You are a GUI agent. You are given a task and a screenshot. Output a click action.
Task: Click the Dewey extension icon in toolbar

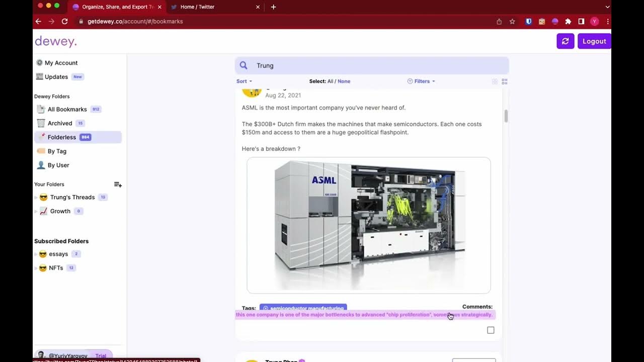(555, 22)
